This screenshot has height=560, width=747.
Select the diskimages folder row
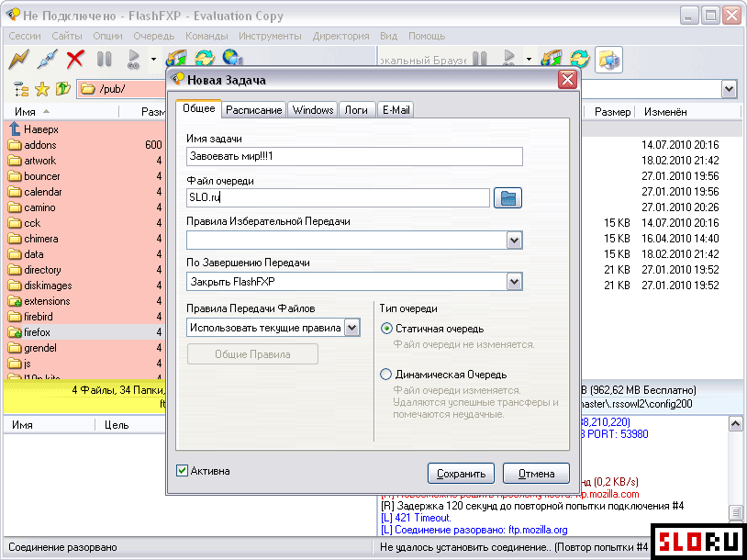(85, 286)
